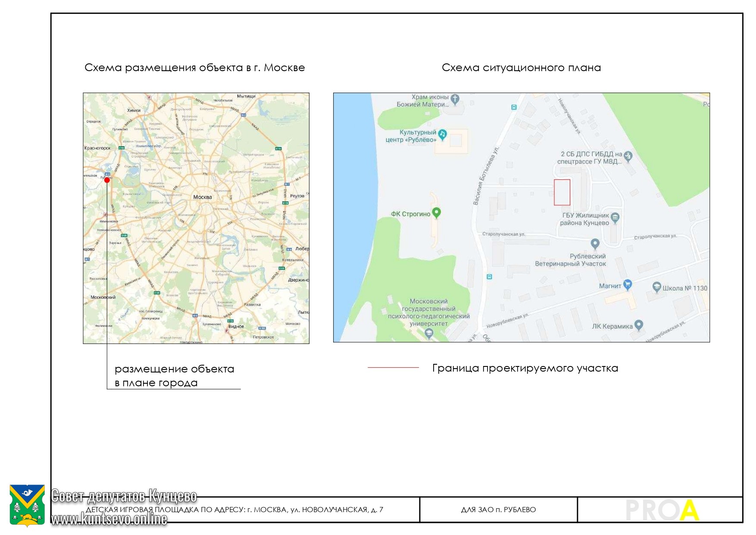The image size is (756, 535).
Task: Select the Школа № 1130 school pin
Action: (x=656, y=287)
